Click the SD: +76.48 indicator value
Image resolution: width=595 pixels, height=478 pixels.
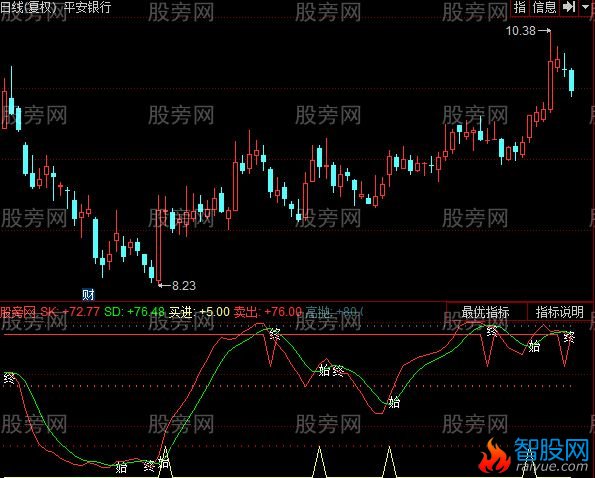click(134, 312)
